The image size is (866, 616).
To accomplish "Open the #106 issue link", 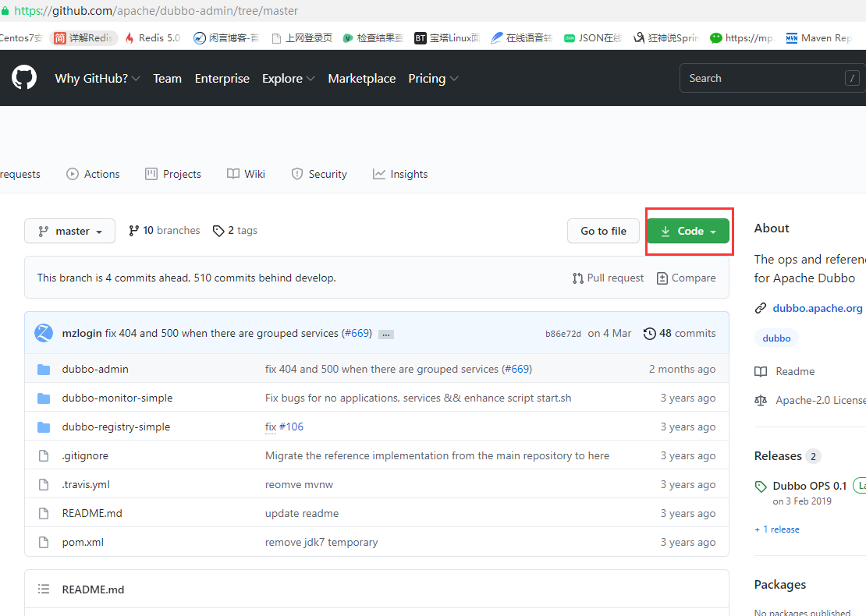I will (291, 427).
